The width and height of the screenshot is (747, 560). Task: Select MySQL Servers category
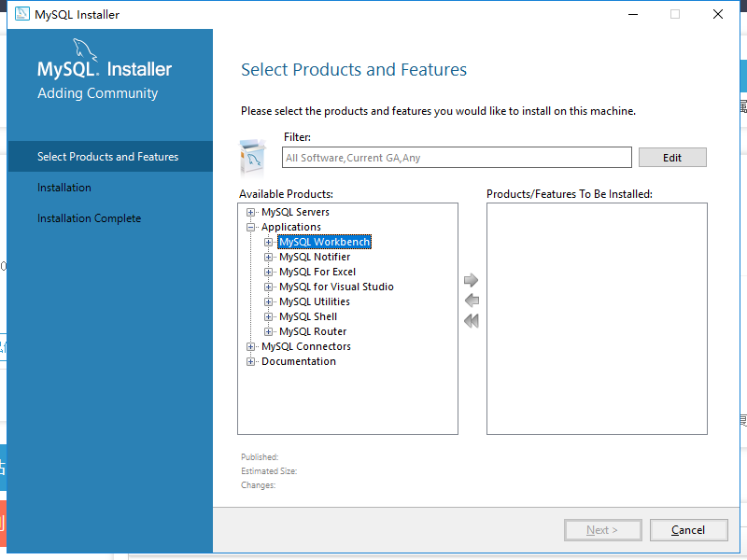click(295, 212)
